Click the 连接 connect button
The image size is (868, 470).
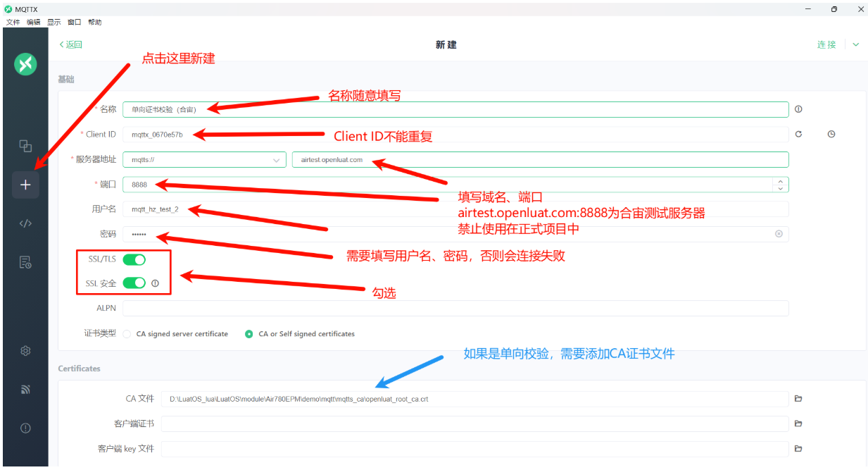pyautogui.click(x=826, y=44)
